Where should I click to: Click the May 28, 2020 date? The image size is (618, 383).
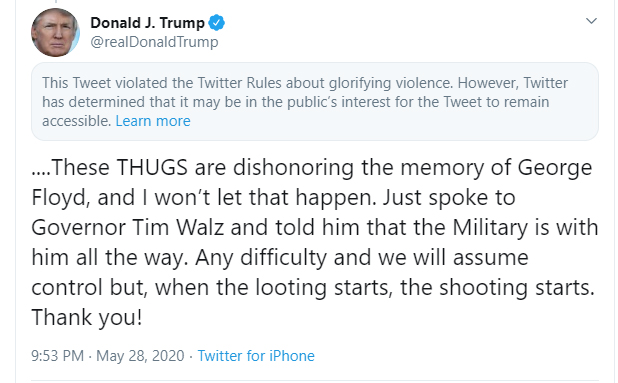(x=140, y=356)
